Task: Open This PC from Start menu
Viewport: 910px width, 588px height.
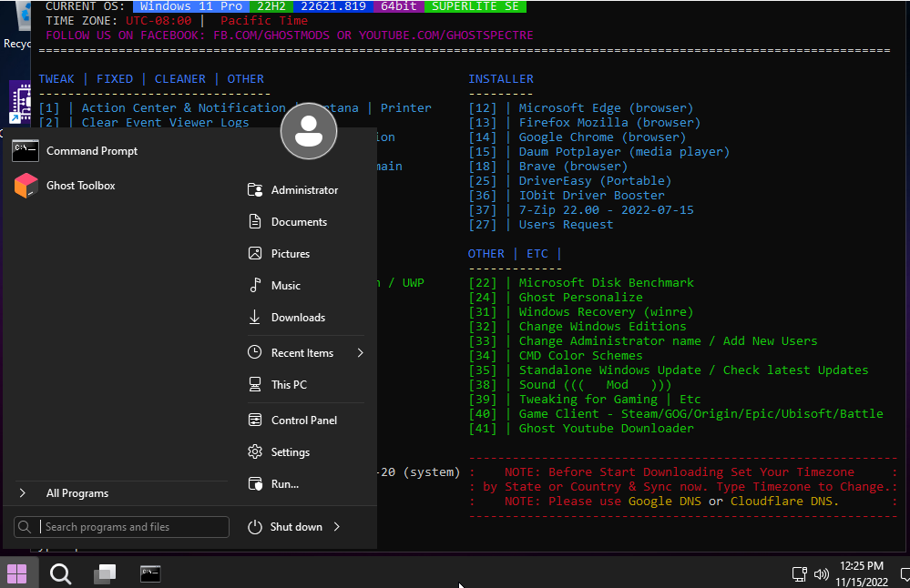Action: (289, 385)
